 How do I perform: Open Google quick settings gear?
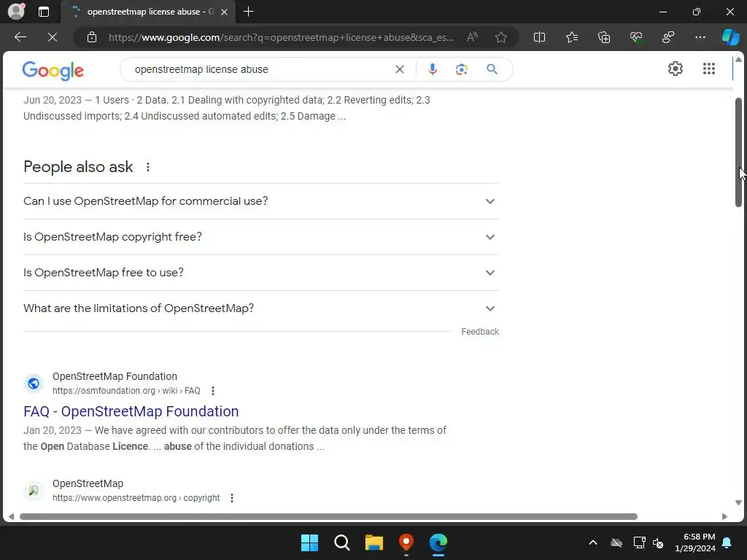[675, 69]
